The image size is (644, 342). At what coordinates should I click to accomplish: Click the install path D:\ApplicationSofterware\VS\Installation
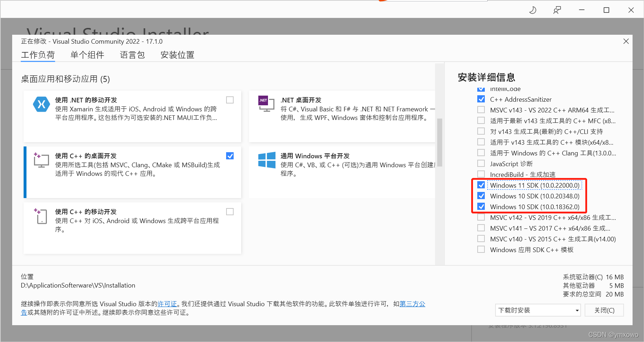click(x=78, y=285)
